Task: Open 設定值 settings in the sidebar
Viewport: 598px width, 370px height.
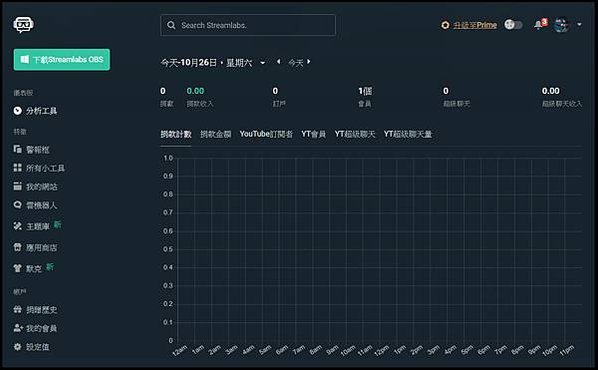Action: click(38, 347)
